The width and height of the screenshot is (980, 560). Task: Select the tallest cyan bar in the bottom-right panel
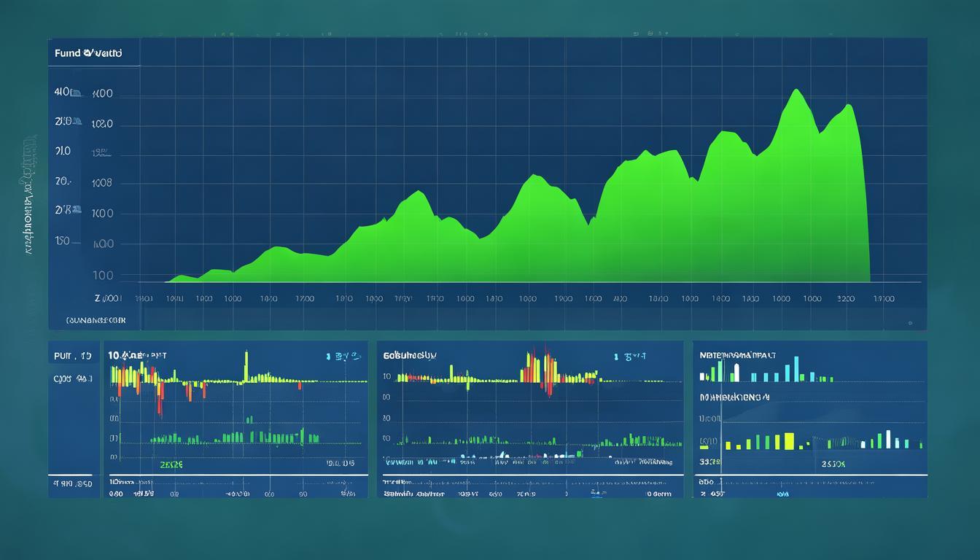click(796, 369)
